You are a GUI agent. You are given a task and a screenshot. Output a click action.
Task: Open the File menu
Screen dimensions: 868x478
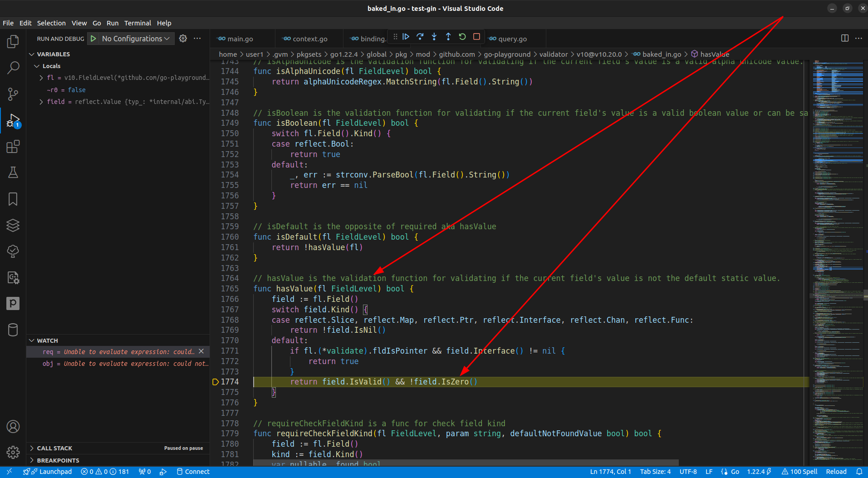tap(8, 23)
